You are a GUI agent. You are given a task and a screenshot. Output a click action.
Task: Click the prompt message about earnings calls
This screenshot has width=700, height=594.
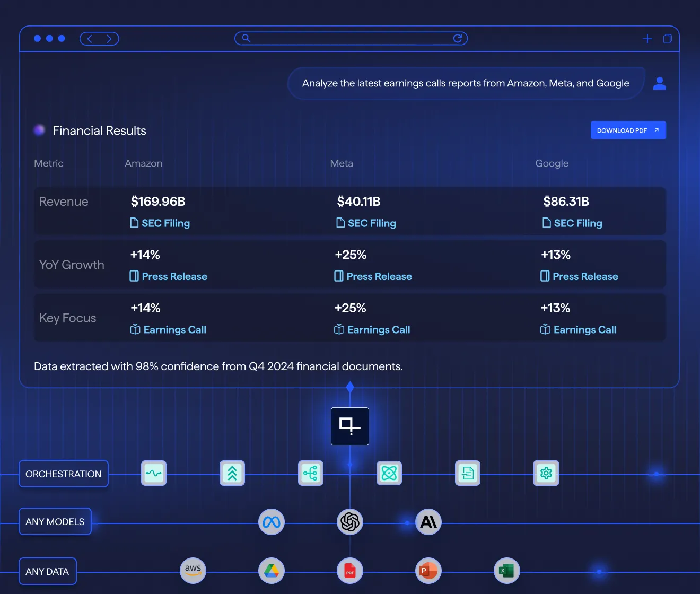466,83
